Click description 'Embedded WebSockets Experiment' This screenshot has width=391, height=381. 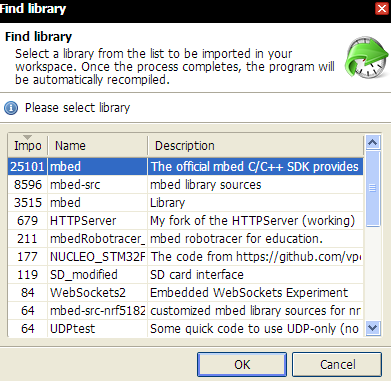[x=249, y=293]
